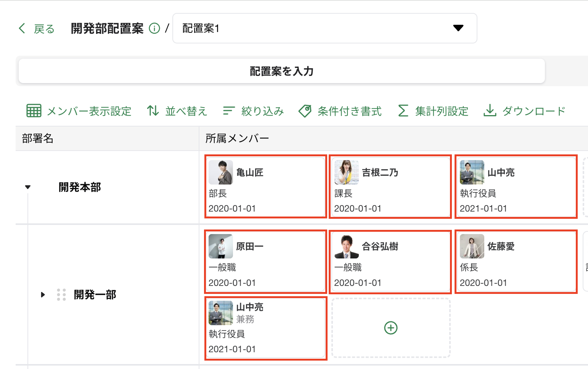The width and height of the screenshot is (588, 369).
Task: Click the 絞り込み filter lines icon
Action: [x=228, y=111]
